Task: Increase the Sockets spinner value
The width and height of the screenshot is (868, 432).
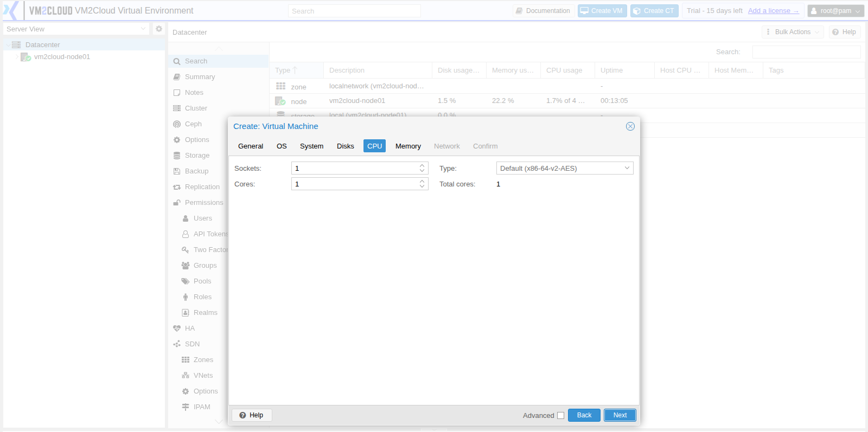Action: pos(422,166)
